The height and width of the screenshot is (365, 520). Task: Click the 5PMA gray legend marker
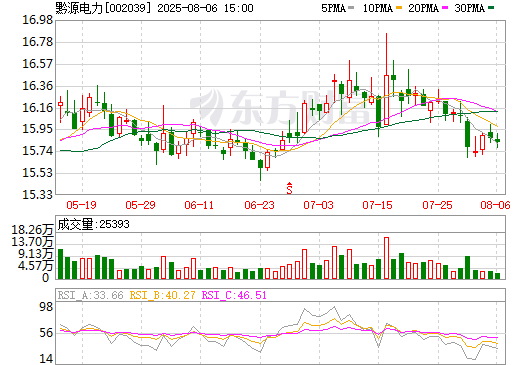coord(351,8)
